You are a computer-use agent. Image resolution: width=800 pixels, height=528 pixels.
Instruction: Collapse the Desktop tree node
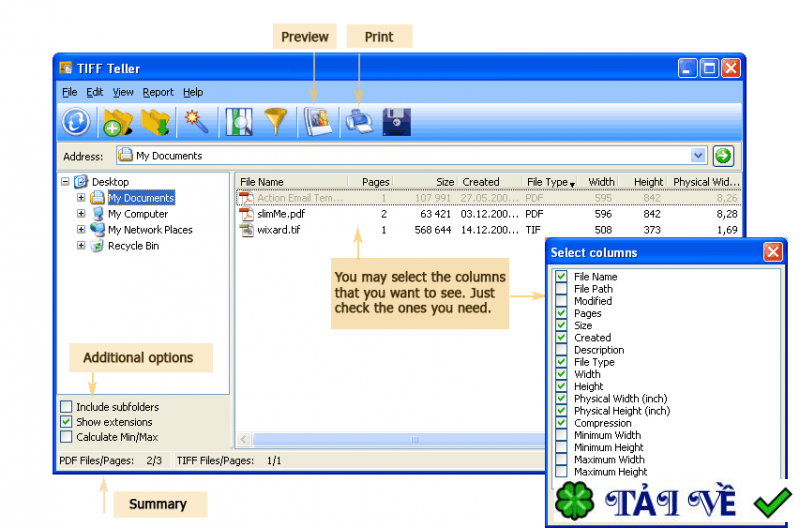coord(65,182)
